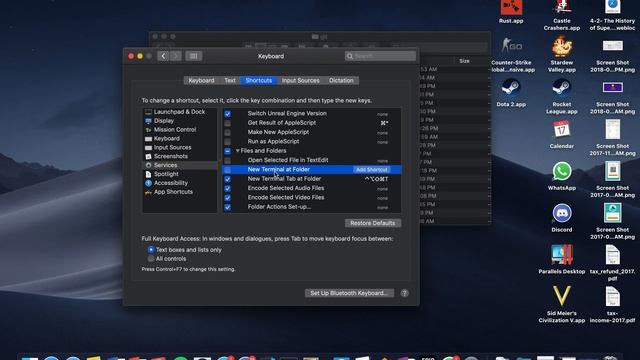The height and width of the screenshot is (360, 640).
Task: Select the Display shortcuts category
Action: 164,121
